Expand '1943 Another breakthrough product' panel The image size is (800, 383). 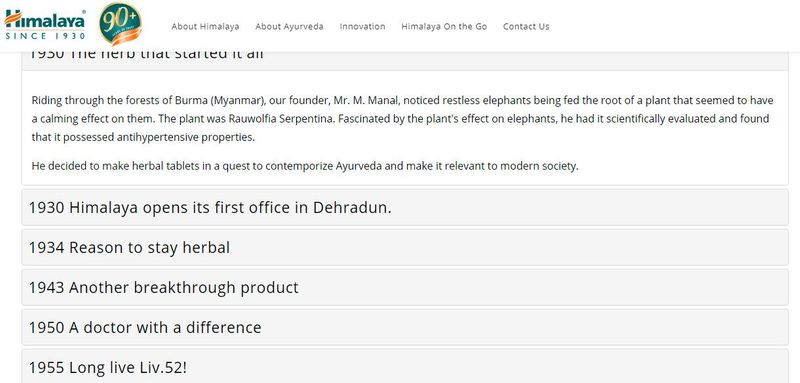405,287
